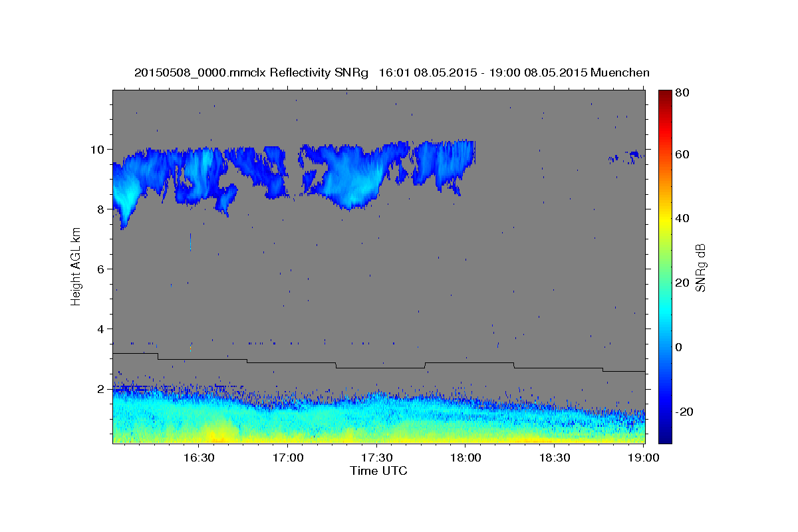Click the 'Height AGL km' axis label
Screen dimensions: 798x532
click(x=76, y=266)
